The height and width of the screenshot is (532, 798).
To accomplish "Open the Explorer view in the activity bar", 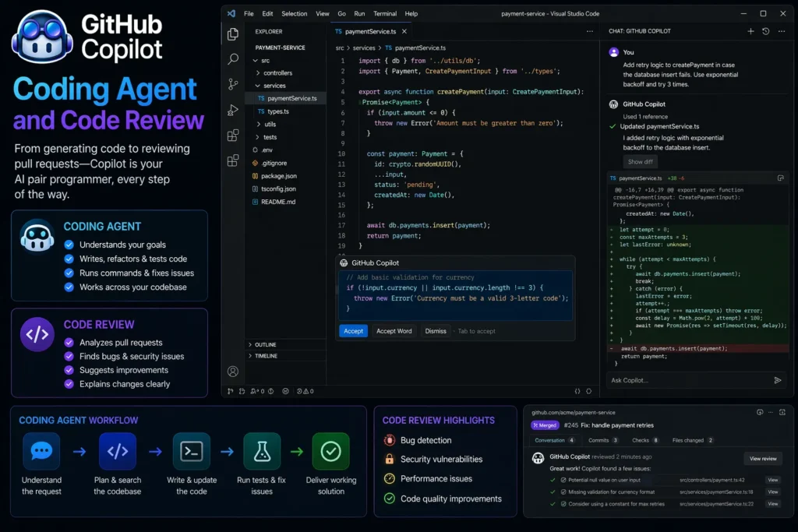I will point(233,34).
